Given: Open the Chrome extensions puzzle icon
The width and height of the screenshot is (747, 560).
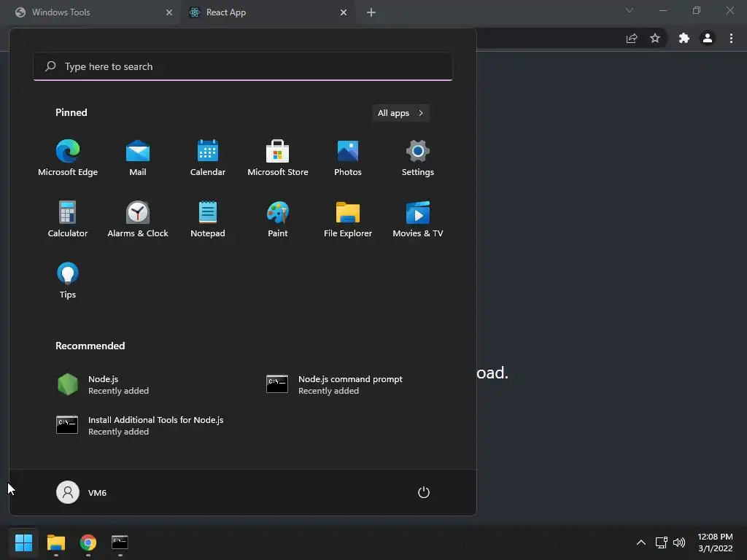Looking at the screenshot, I should 684,39.
